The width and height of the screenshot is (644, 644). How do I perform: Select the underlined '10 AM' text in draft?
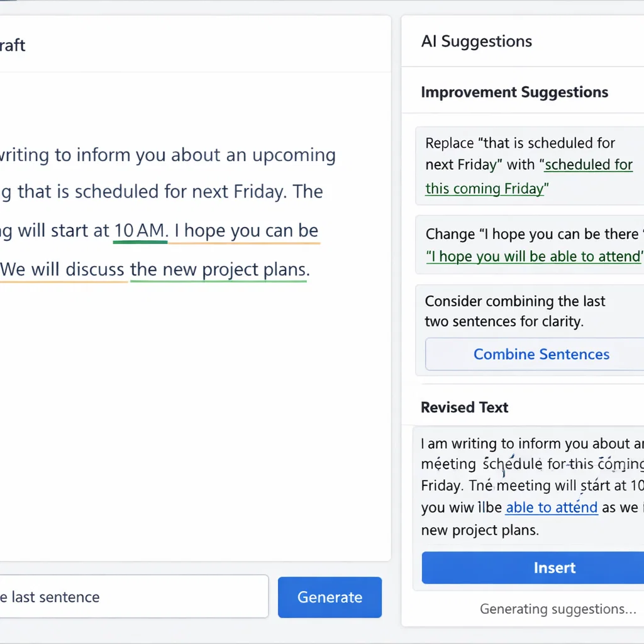(140, 230)
